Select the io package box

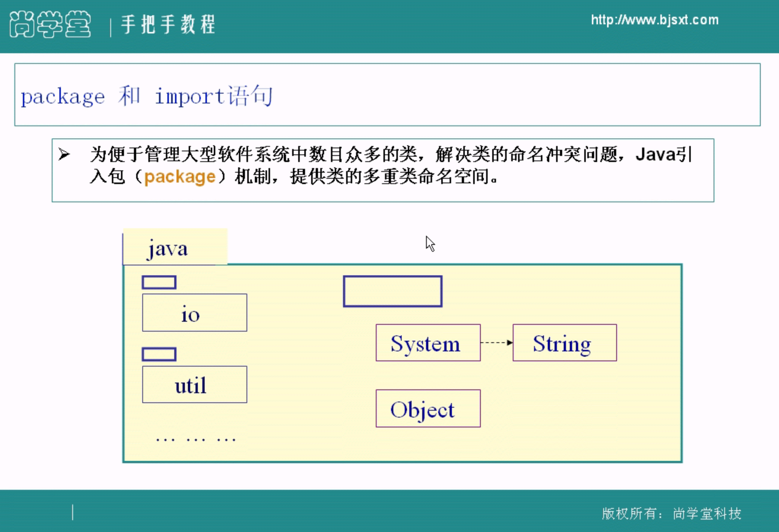194,313
